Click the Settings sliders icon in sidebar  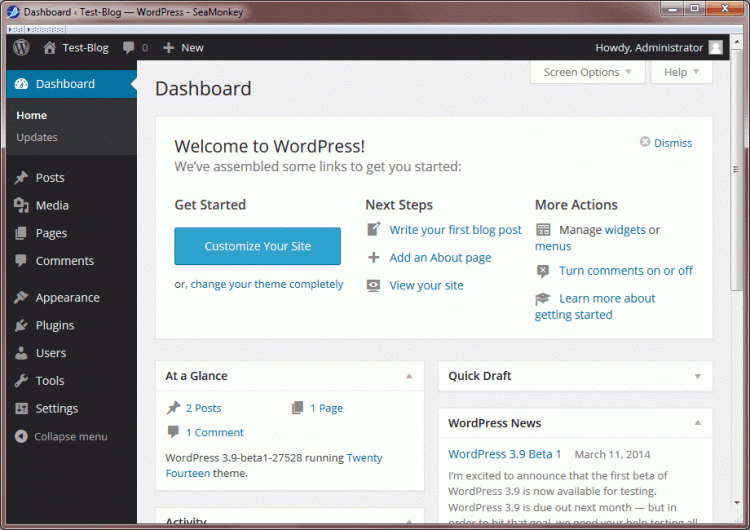(21, 408)
